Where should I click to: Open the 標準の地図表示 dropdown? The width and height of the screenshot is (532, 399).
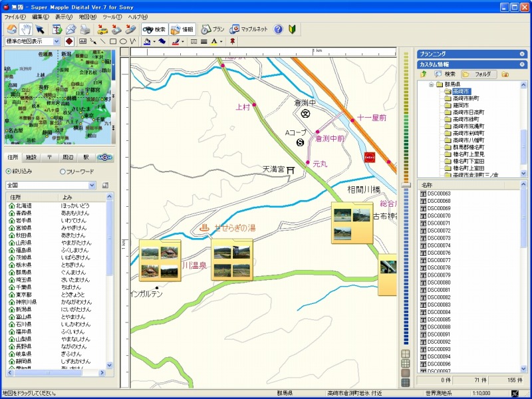(x=56, y=41)
